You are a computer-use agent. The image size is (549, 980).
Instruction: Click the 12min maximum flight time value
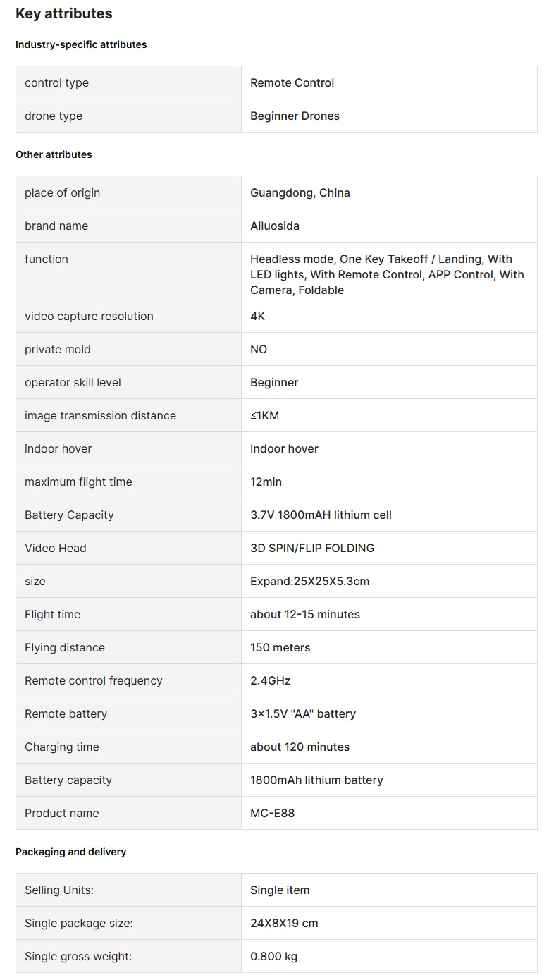266,482
